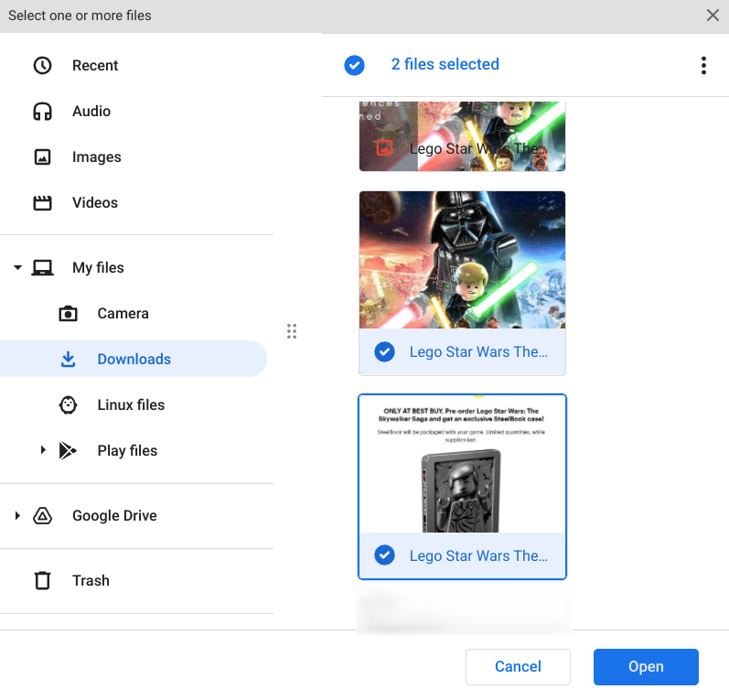Expand the Play files folder
729x700 pixels.
[43, 450]
